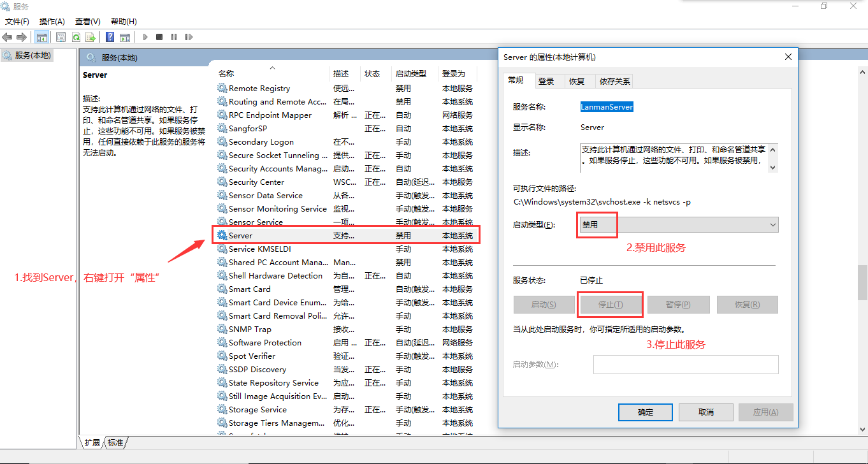This screenshot has height=464, width=868.
Task: Click the 启动参数 text field
Action: [686, 365]
